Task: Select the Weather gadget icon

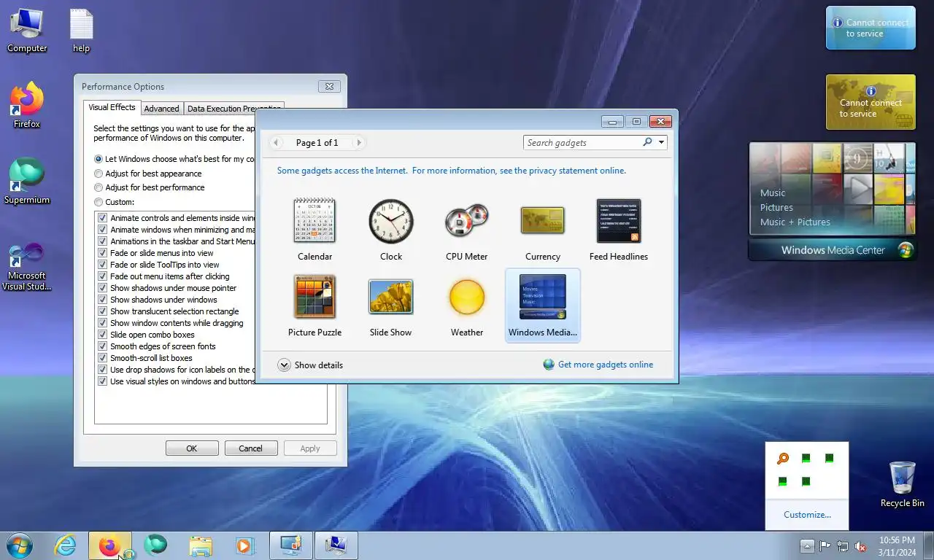Action: [x=467, y=297]
